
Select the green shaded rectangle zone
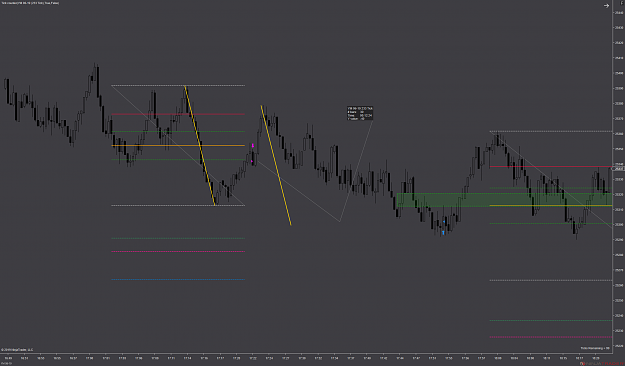504,200
